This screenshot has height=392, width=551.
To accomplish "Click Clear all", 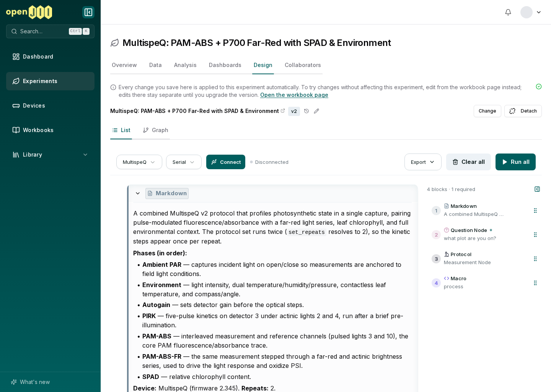I will (x=468, y=162).
